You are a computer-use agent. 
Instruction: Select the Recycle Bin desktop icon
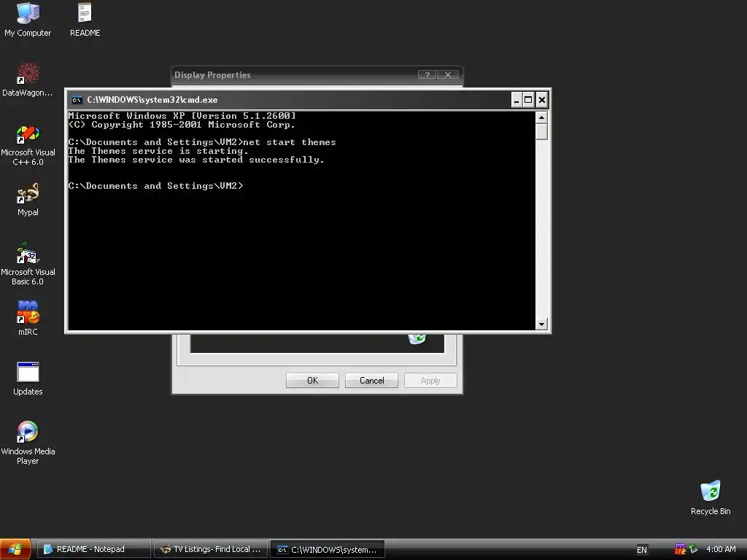tap(711, 497)
